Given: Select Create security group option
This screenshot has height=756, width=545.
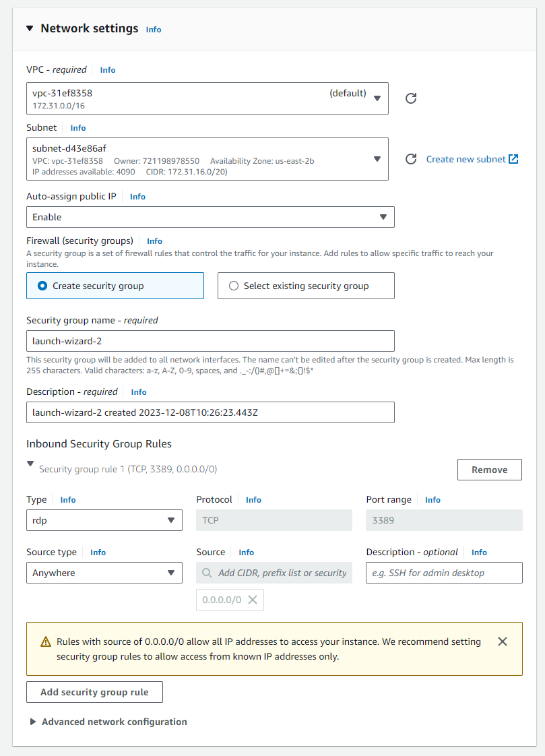Looking at the screenshot, I should click(115, 286).
